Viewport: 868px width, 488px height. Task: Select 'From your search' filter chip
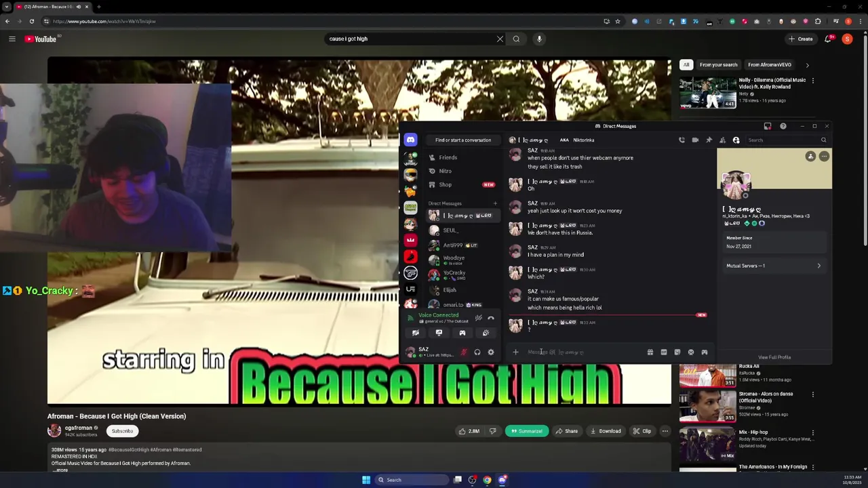pyautogui.click(x=718, y=65)
